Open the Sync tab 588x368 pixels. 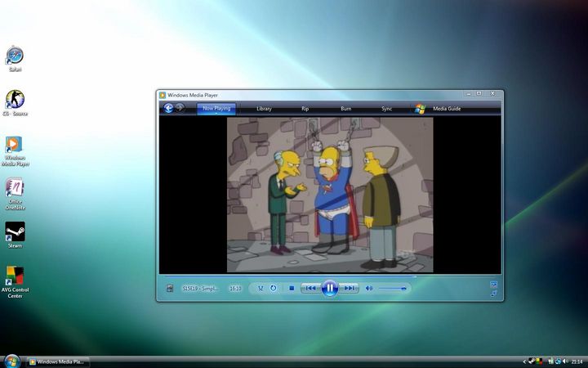click(x=386, y=109)
